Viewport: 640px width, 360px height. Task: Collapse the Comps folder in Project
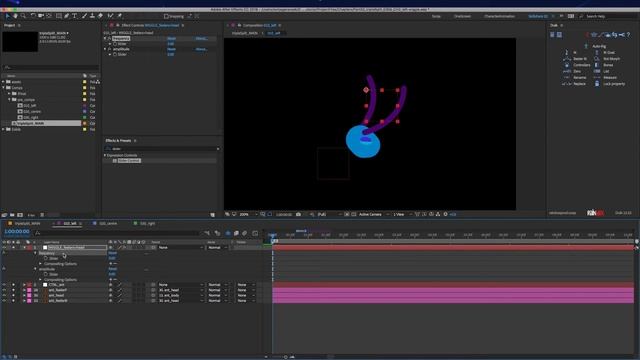click(3, 88)
